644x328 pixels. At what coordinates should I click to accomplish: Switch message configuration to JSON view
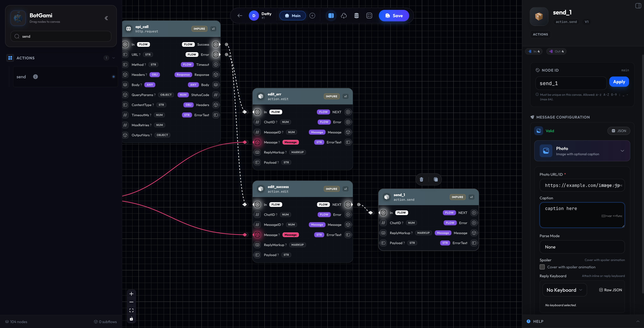coord(619,131)
